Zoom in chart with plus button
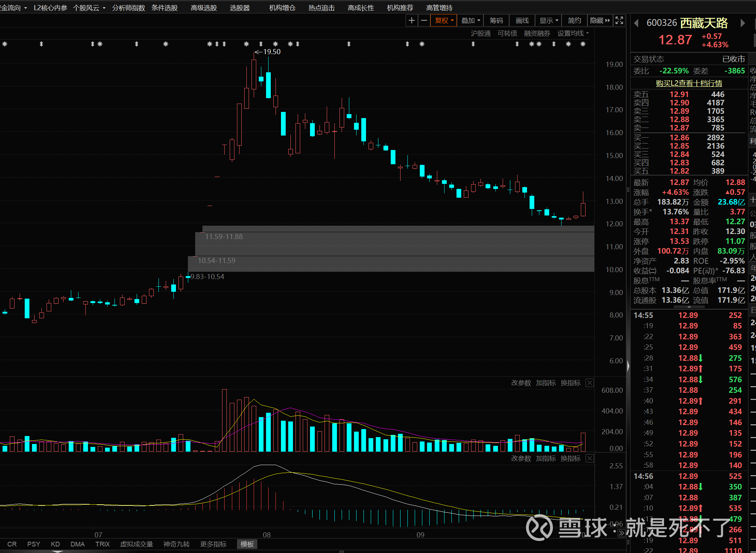The image size is (756, 553). [x=411, y=21]
